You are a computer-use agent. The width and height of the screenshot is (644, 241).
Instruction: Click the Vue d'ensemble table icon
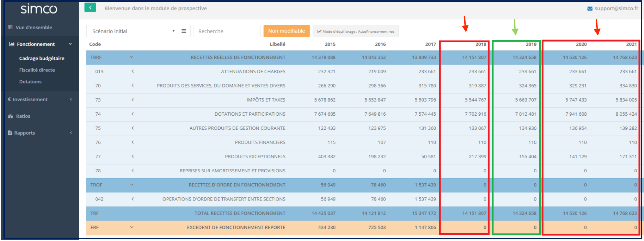(x=10, y=27)
